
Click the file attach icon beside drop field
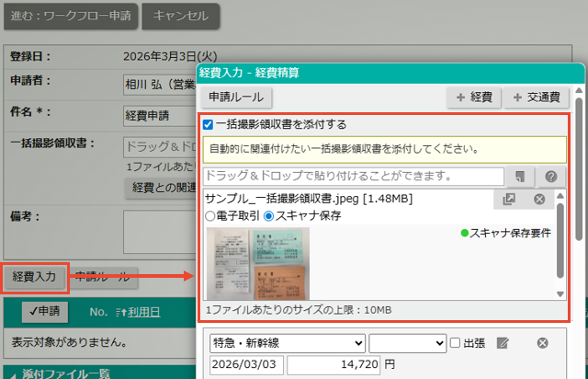[x=520, y=177]
